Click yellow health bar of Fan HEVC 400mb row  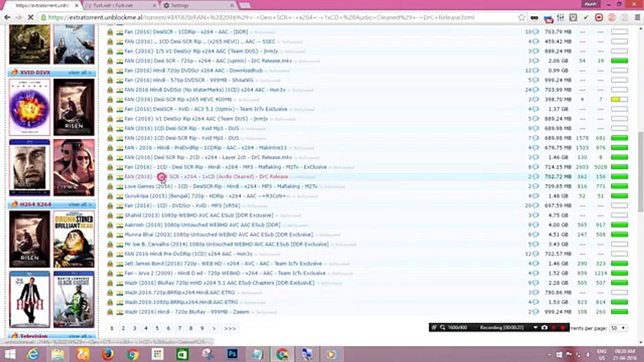point(619,100)
